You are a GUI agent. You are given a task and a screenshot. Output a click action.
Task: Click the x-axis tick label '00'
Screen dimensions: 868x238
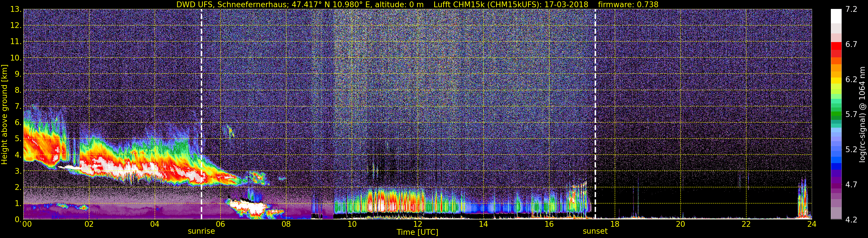27,224
